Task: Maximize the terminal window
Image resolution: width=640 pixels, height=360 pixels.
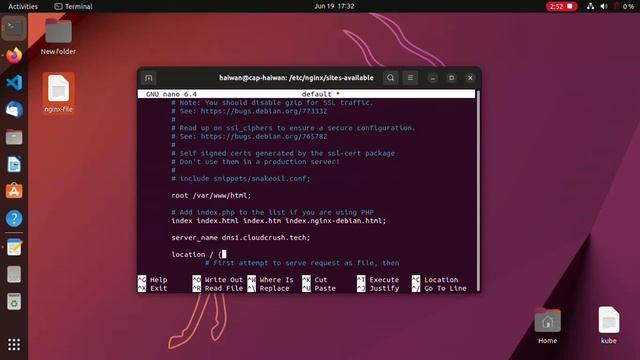Action: 451,78
